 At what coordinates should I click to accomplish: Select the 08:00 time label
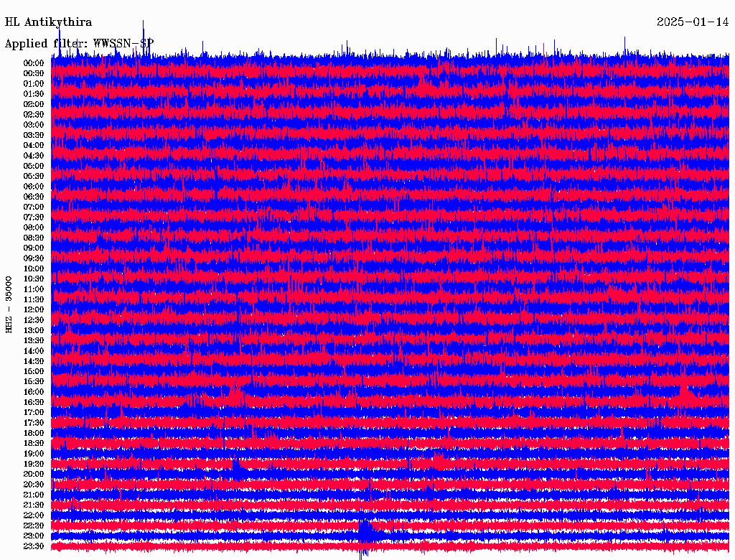[34, 228]
